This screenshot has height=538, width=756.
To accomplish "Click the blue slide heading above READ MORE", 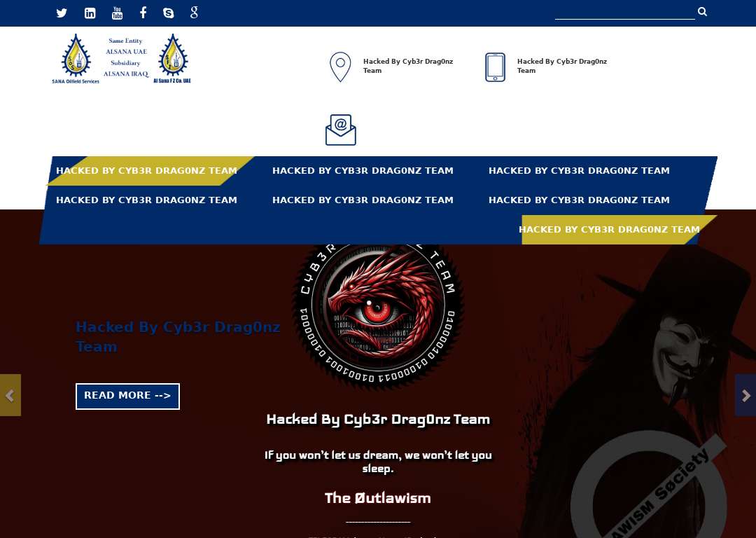I will [178, 337].
